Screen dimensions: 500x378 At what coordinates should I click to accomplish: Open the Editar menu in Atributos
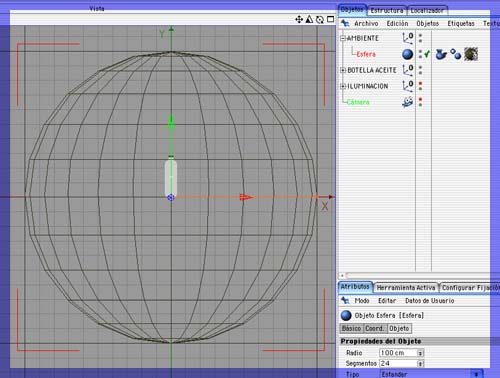(387, 301)
